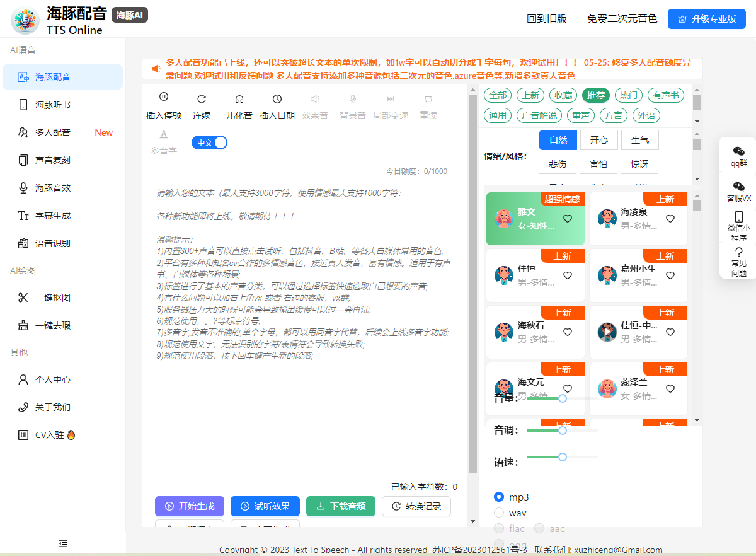This screenshot has width=756, height=556.
Task: Click the 插入停顿 pause icon
Action: pyautogui.click(x=163, y=105)
